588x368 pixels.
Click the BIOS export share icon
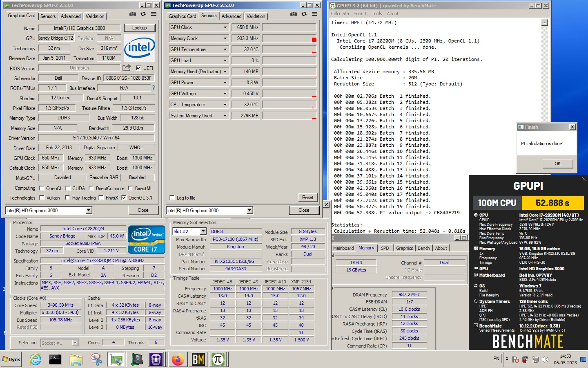click(x=127, y=67)
